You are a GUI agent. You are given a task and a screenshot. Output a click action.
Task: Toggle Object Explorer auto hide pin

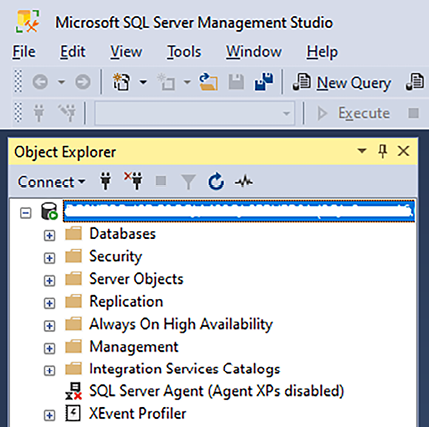point(383,151)
